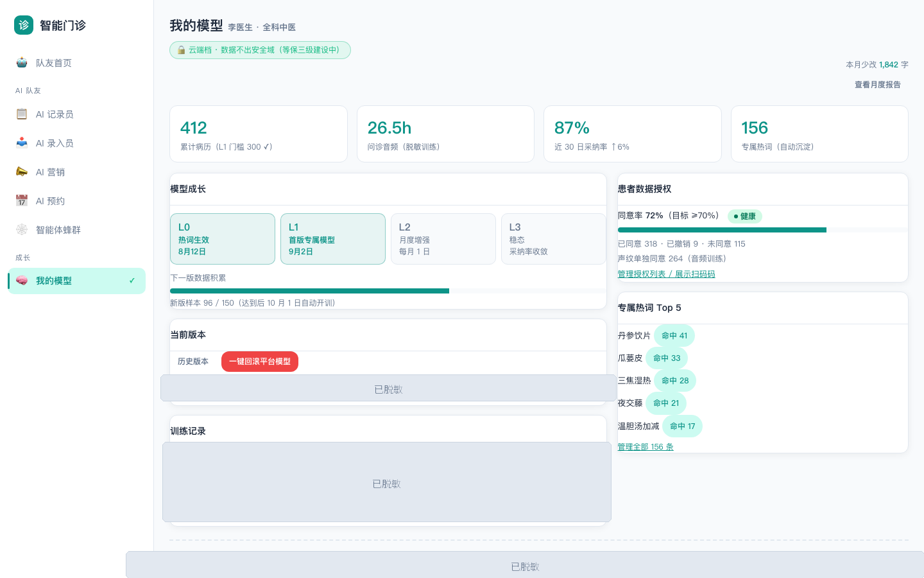
Task: Click the 命中 33 tag for 瓜蒌皮
Action: (x=667, y=358)
